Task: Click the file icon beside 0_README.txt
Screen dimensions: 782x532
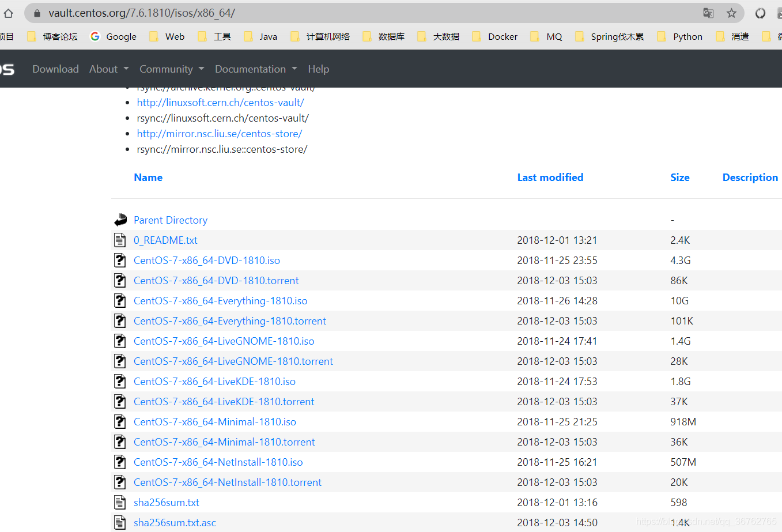Action: 120,240
